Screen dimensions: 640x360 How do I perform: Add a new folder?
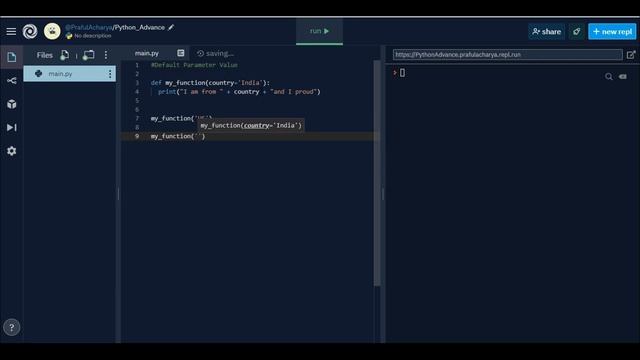coord(88,55)
